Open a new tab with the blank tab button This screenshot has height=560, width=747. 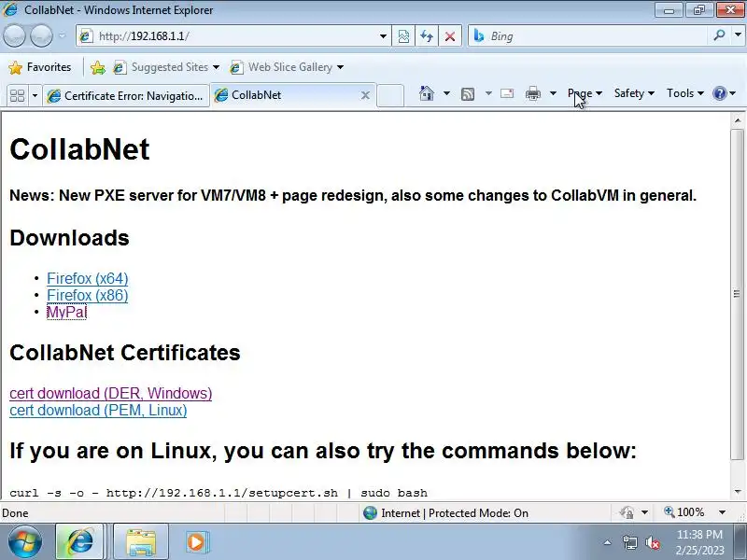pyautogui.click(x=390, y=95)
